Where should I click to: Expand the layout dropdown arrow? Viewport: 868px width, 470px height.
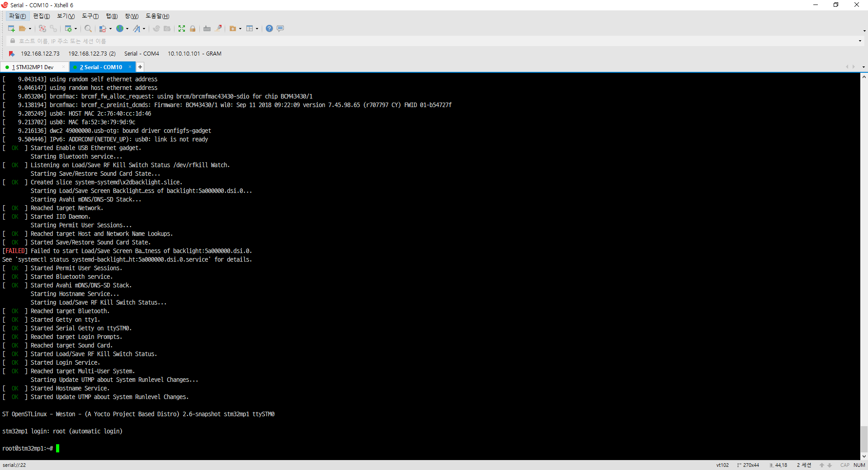coord(257,28)
